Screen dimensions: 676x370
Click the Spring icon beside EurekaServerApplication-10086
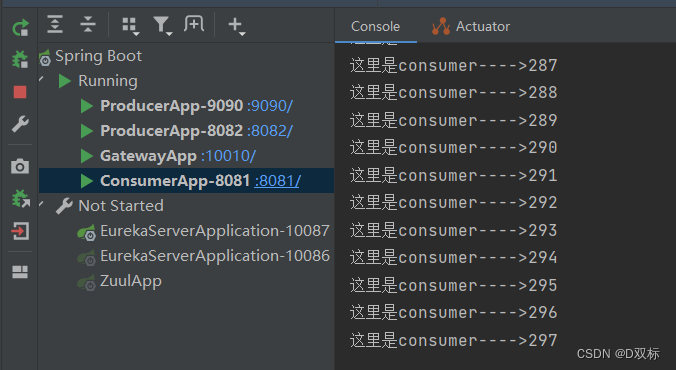point(86,258)
